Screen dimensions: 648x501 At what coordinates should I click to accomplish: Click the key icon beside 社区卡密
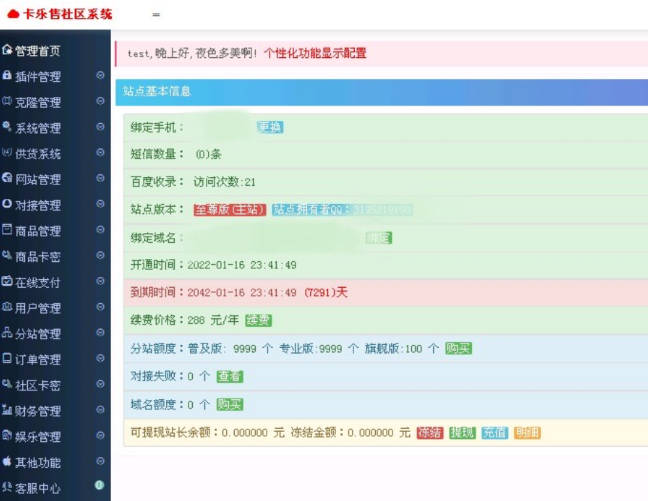coord(7,384)
